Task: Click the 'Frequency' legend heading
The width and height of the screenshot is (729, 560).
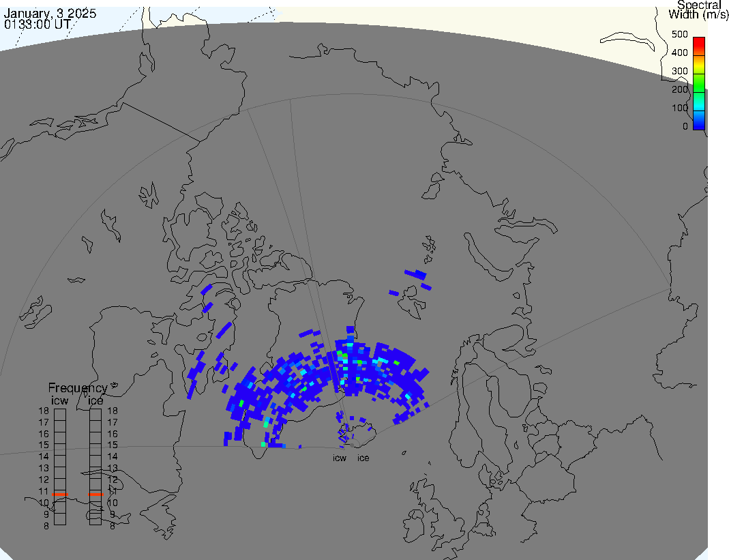Action: coord(78,388)
